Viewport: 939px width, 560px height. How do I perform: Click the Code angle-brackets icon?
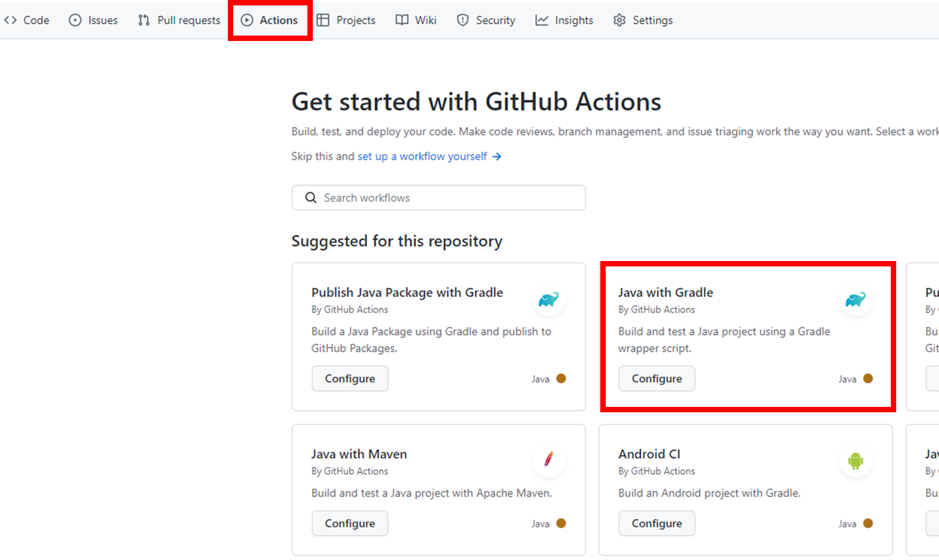10,20
